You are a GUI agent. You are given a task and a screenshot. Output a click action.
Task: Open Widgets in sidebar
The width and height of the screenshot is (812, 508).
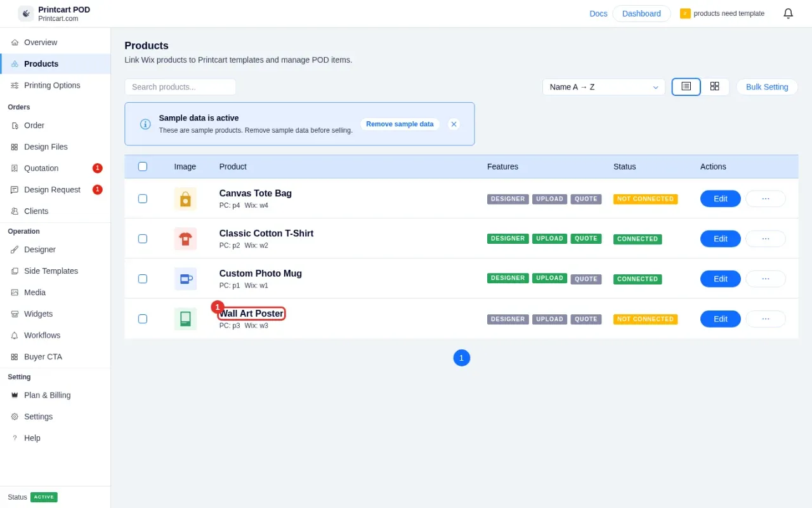coord(55,314)
